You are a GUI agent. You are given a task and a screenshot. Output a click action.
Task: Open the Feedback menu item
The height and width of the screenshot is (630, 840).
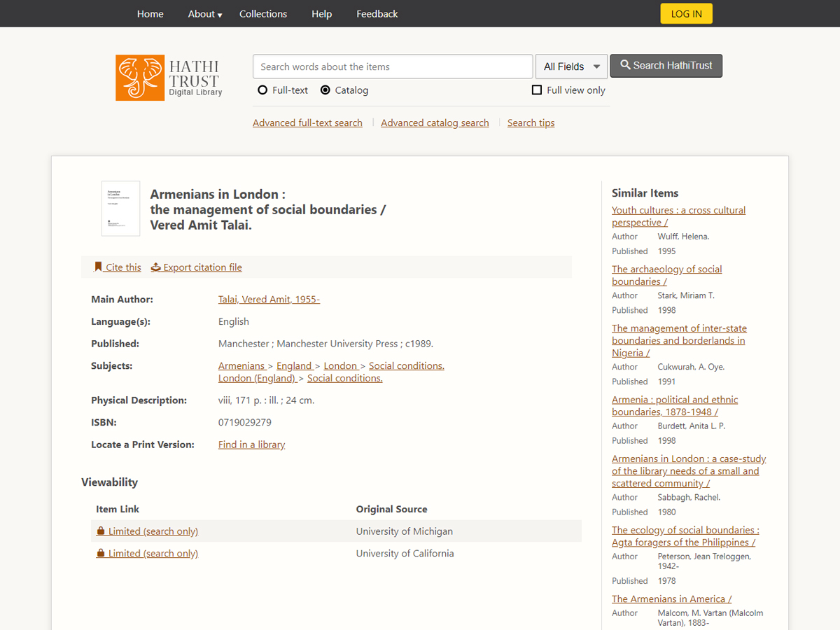pos(377,14)
